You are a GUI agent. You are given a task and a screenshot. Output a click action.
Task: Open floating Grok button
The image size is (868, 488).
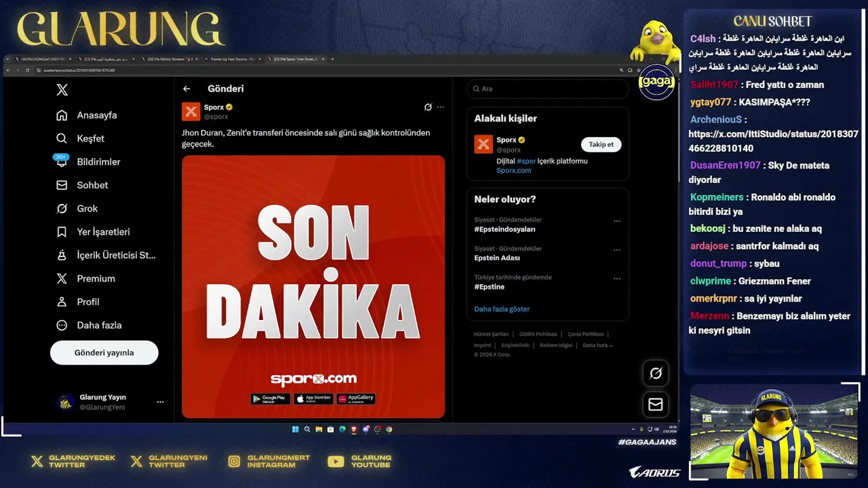coord(656,373)
